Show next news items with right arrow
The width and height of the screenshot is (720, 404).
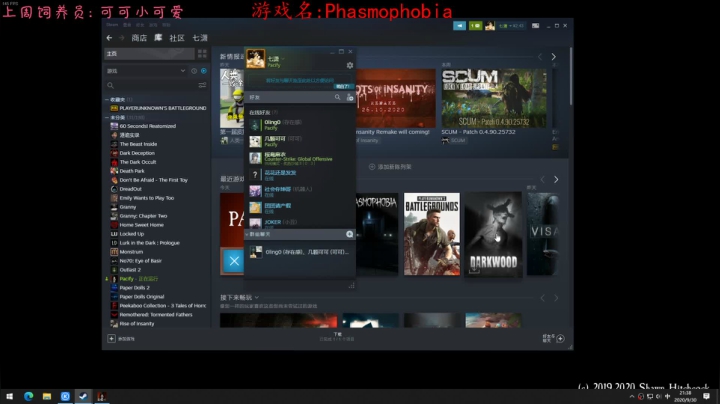pyautogui.click(x=553, y=56)
